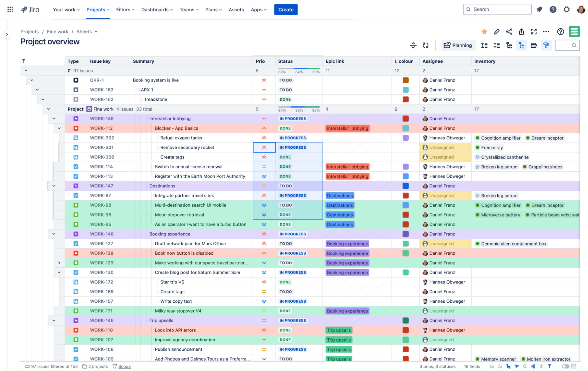Click the Jira notifications bell icon

click(x=539, y=10)
